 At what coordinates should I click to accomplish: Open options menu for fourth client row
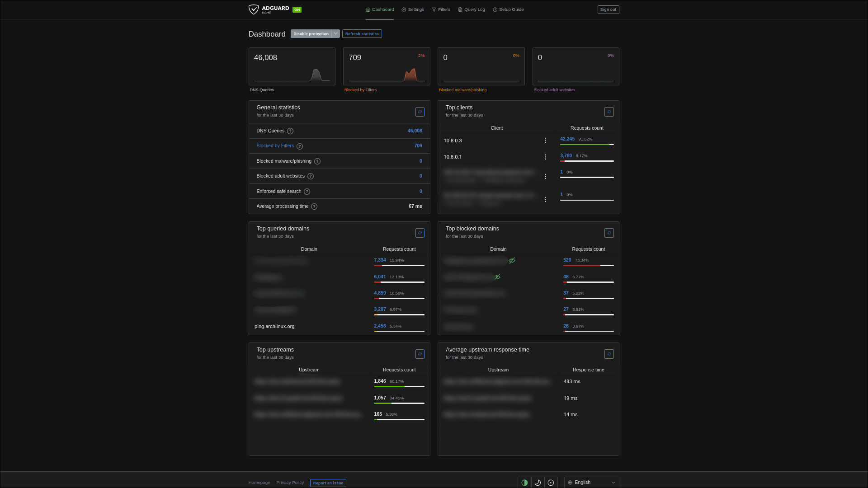545,199
